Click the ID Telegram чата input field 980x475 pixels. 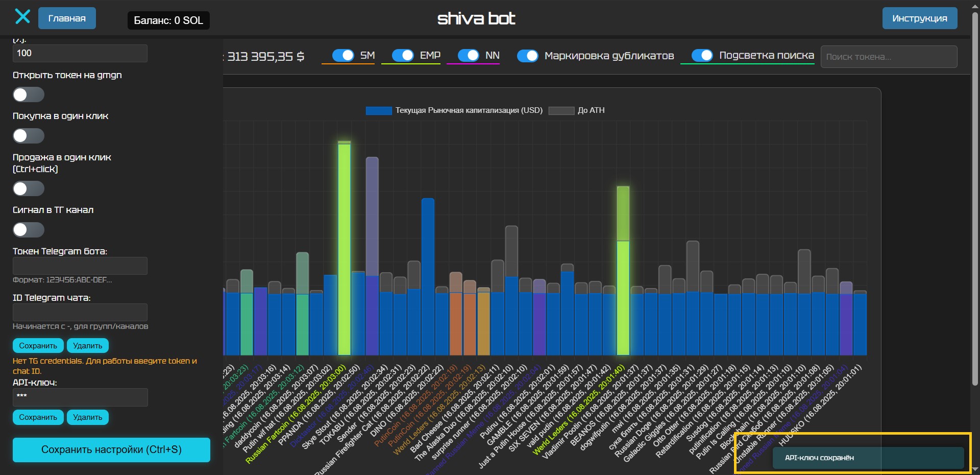tap(80, 313)
